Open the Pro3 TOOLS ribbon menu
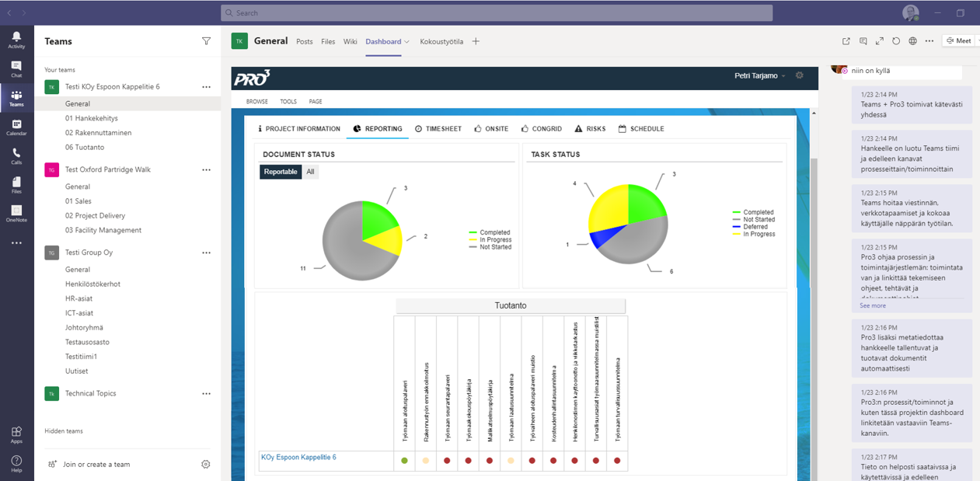The image size is (980, 481). pos(288,102)
